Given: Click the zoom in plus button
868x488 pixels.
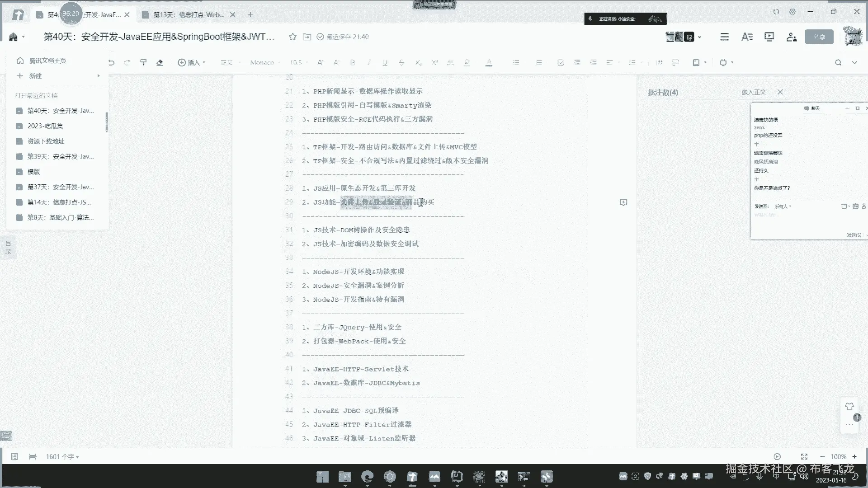Looking at the screenshot, I should click(854, 457).
